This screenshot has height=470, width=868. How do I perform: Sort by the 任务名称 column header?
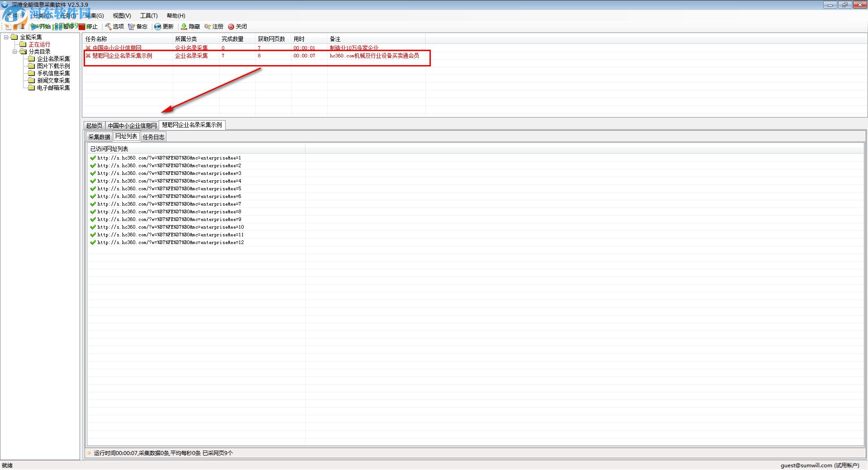point(128,39)
